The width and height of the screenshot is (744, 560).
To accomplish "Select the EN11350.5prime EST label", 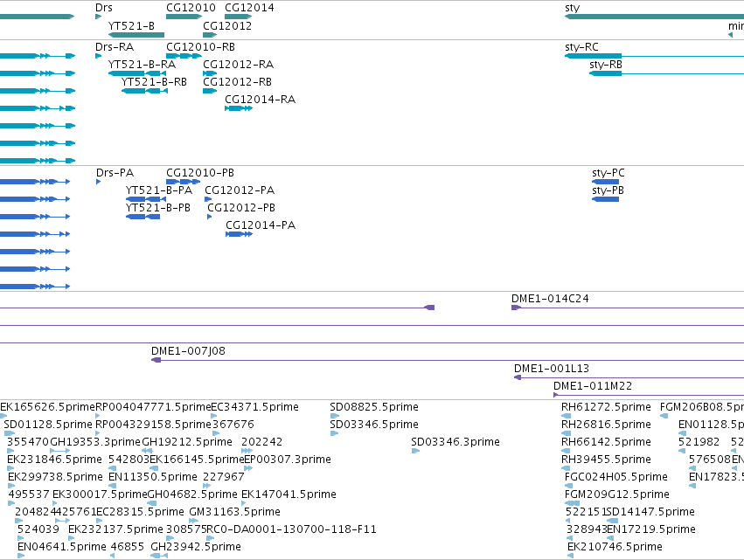I will pos(153,476).
